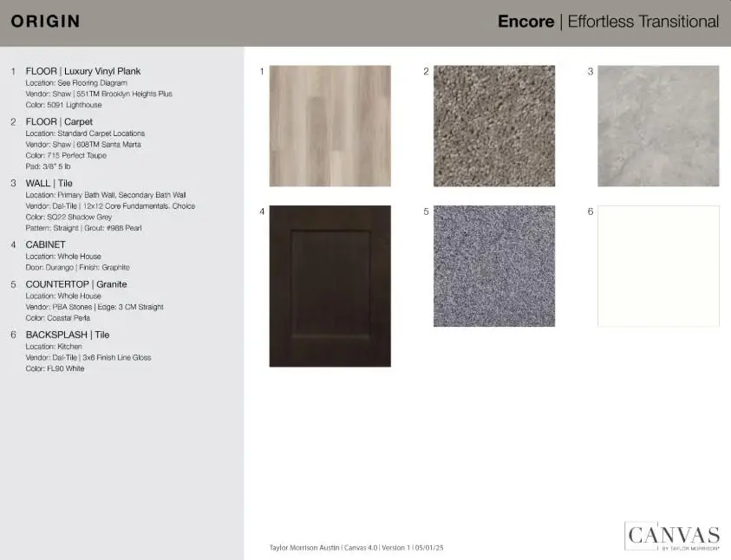Screen dimensions: 731x560
Task: Select the dark Graphite cabinet door sample
Action: pos(330,286)
